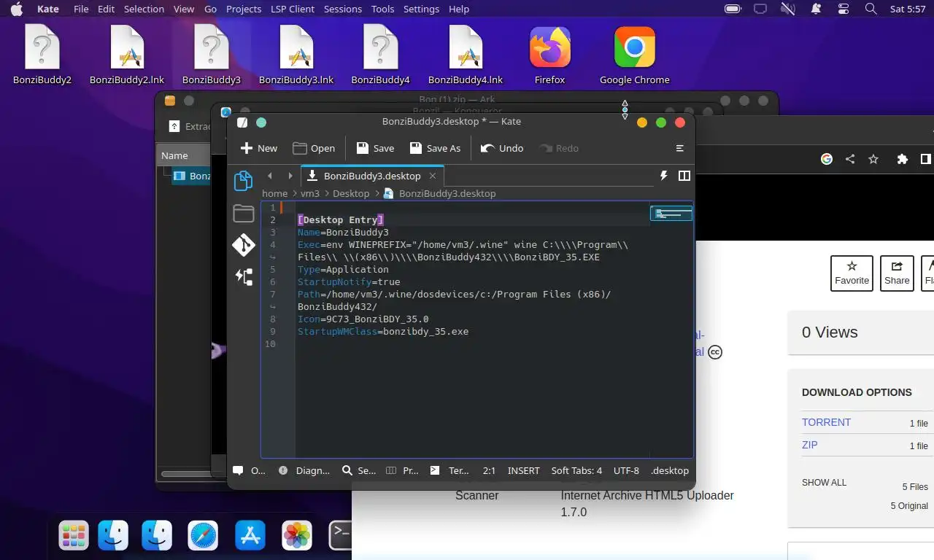Open the Documents panel in Kate's sidebar

click(x=243, y=180)
